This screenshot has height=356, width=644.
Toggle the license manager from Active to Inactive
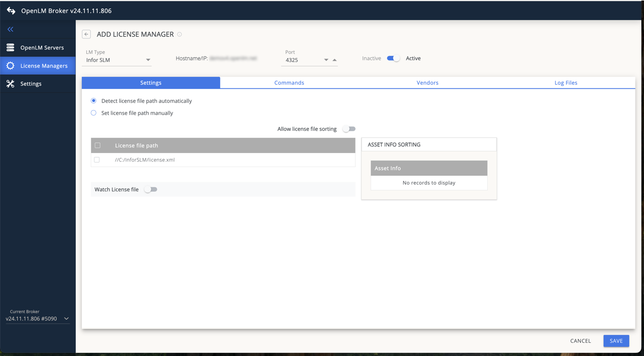point(393,58)
